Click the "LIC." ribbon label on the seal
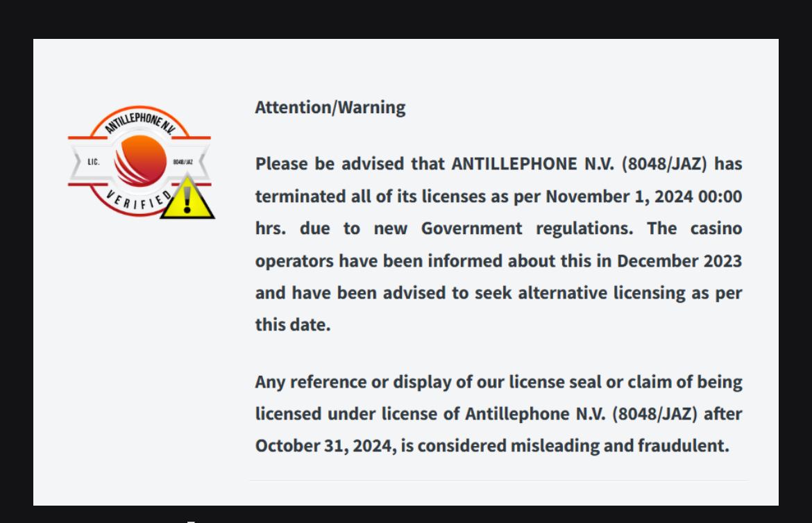This screenshot has height=523, width=812. pyautogui.click(x=92, y=160)
